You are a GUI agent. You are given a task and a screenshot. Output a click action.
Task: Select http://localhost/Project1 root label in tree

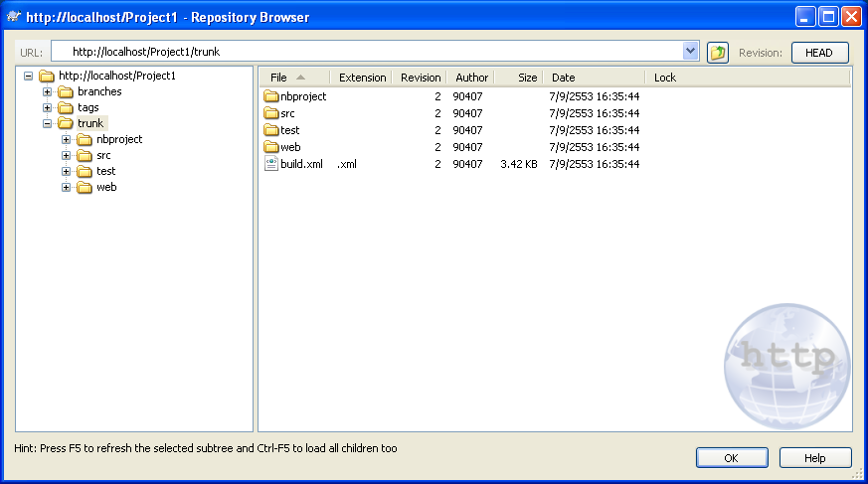click(x=117, y=76)
